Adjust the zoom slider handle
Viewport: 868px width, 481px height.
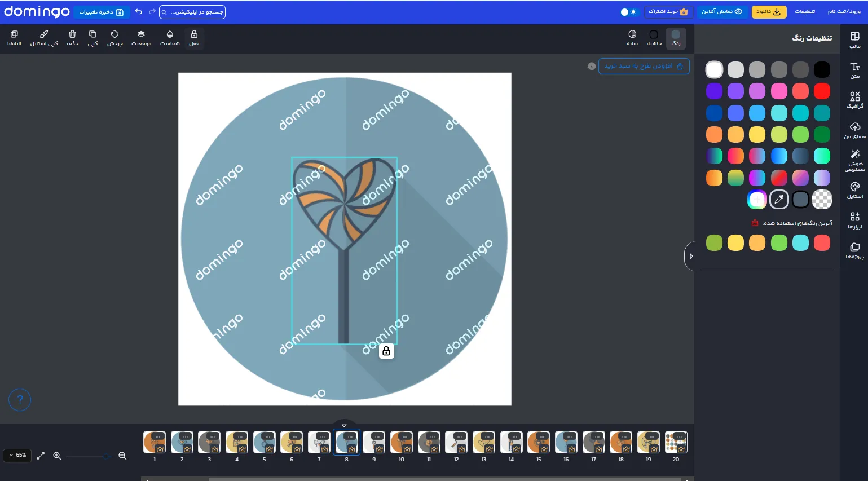pyautogui.click(x=106, y=456)
